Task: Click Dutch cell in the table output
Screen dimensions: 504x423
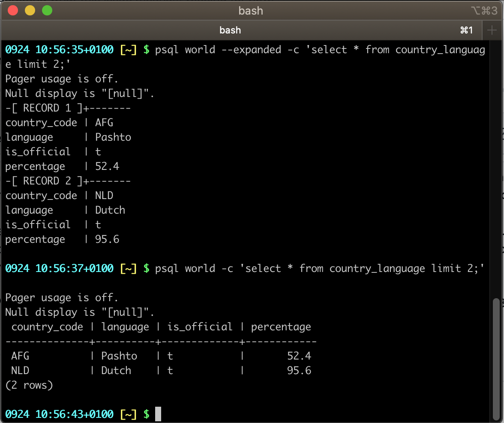Action: point(116,371)
